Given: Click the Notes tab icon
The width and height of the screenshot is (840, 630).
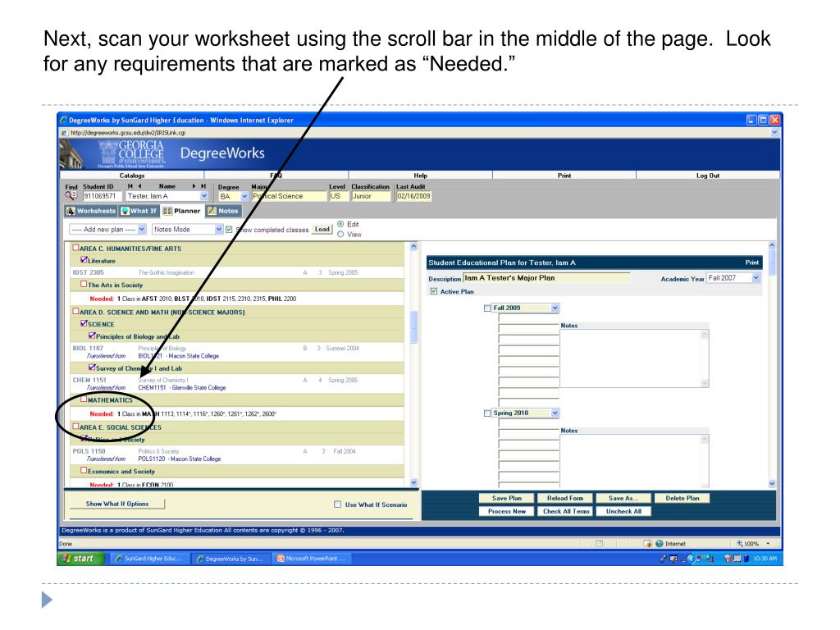Looking at the screenshot, I should point(212,211).
